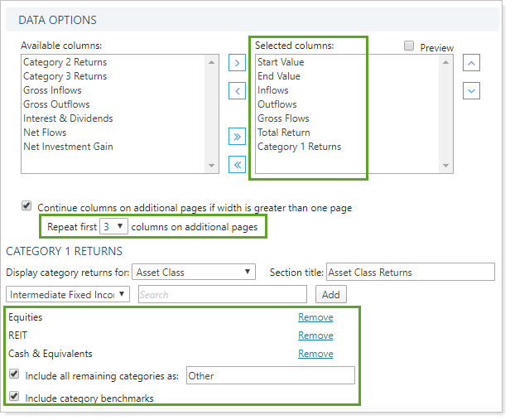Expand the Intermediate Fixed Income dropdown
This screenshot has width=510, height=420.
pyautogui.click(x=68, y=294)
